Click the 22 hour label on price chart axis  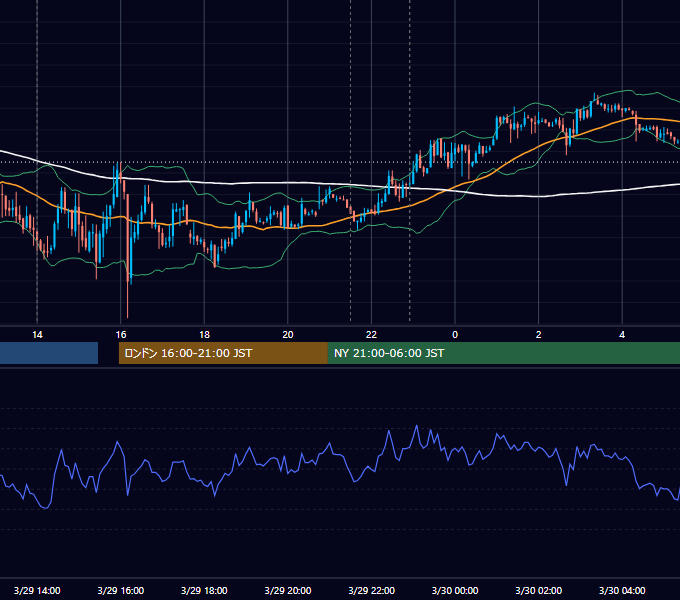(371, 335)
